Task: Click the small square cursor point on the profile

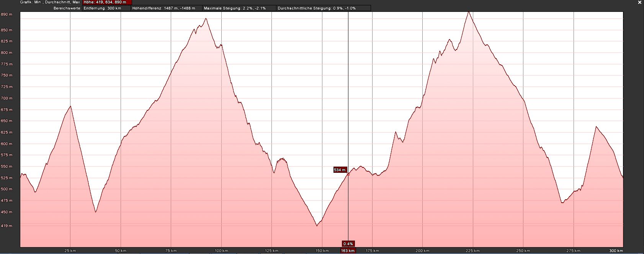Action: 348,174
